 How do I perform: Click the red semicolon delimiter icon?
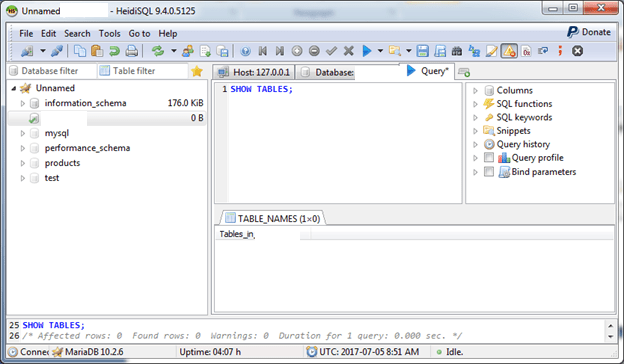pyautogui.click(x=560, y=51)
